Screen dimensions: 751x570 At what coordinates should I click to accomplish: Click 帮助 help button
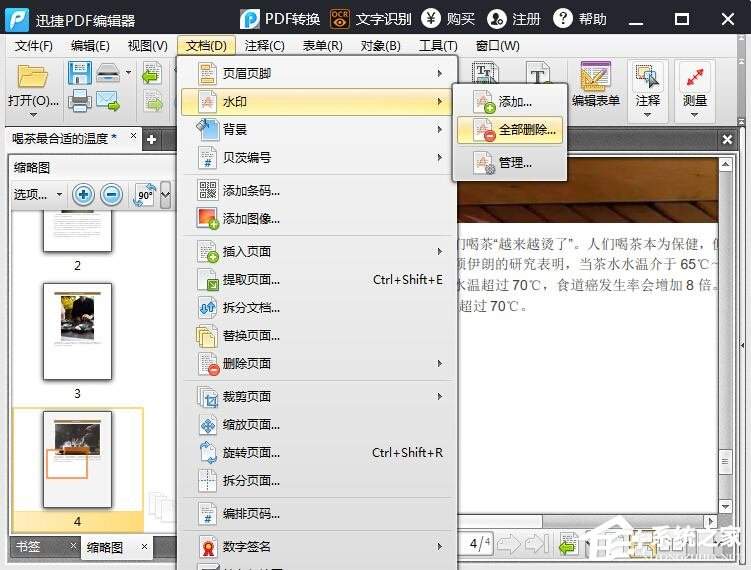coord(580,19)
